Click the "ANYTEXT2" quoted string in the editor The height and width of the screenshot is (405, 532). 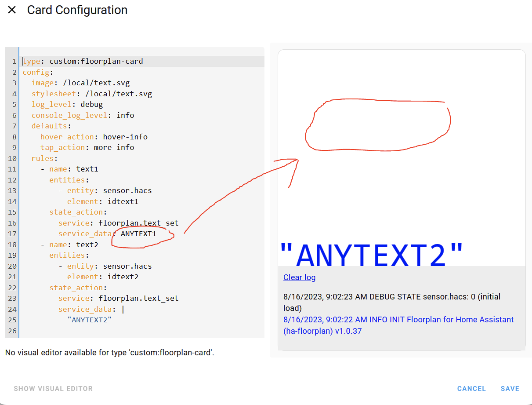[90, 319]
